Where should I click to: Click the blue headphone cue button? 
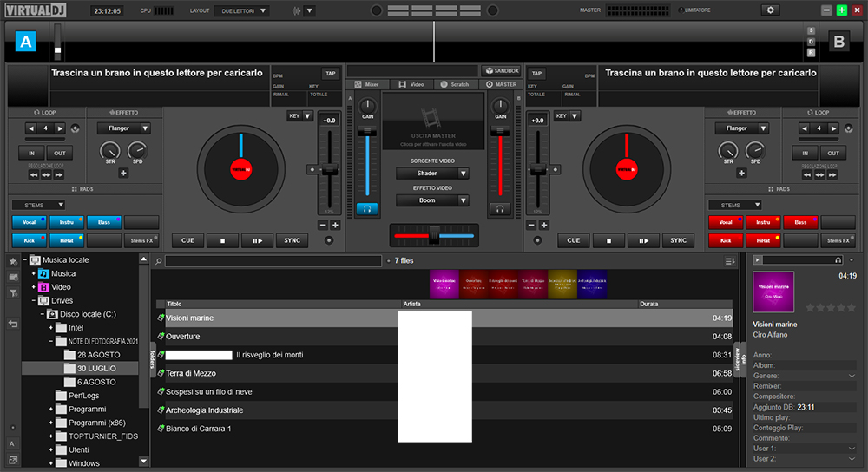[367, 209]
